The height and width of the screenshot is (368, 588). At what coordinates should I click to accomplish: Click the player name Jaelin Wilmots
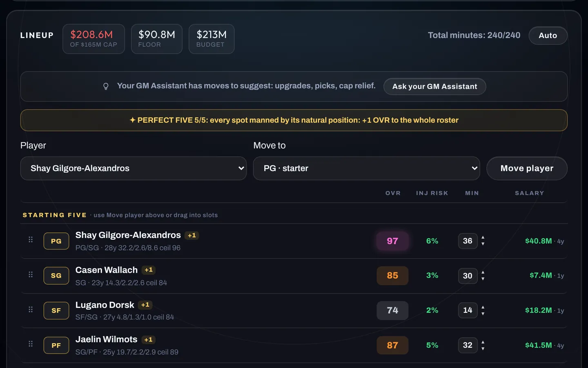coord(106,339)
